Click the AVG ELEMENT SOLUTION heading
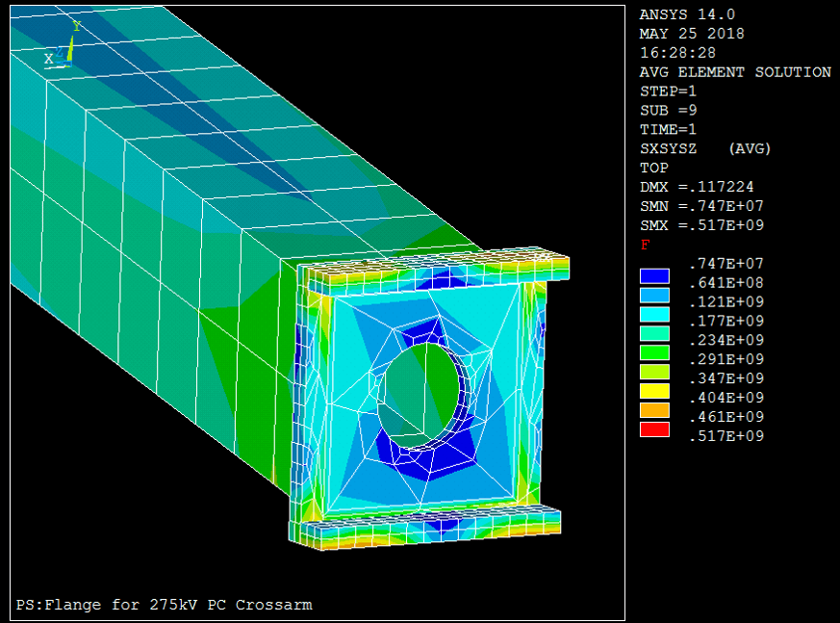The height and width of the screenshot is (623, 840). click(x=735, y=72)
